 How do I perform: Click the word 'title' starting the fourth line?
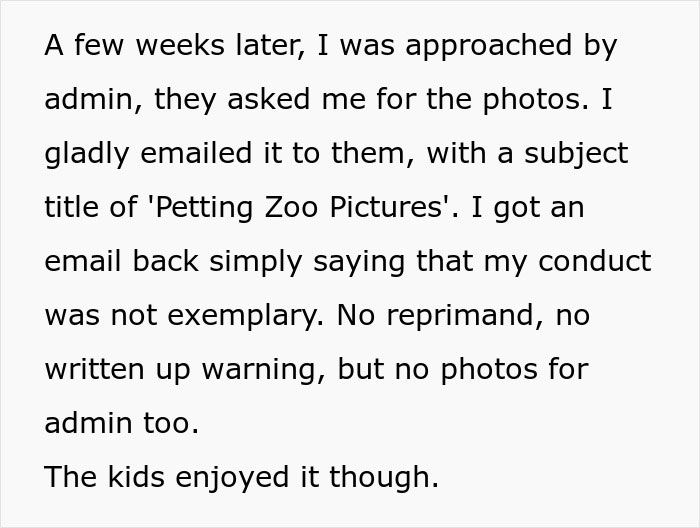tap(71, 207)
